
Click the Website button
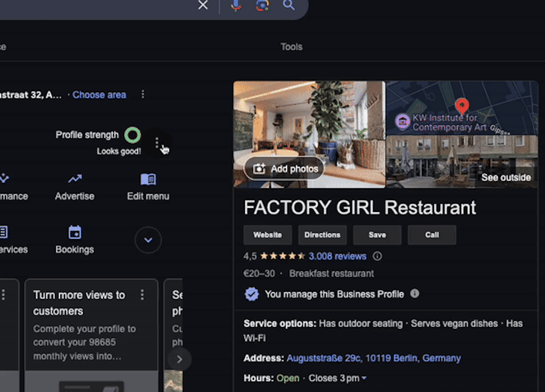tap(267, 235)
